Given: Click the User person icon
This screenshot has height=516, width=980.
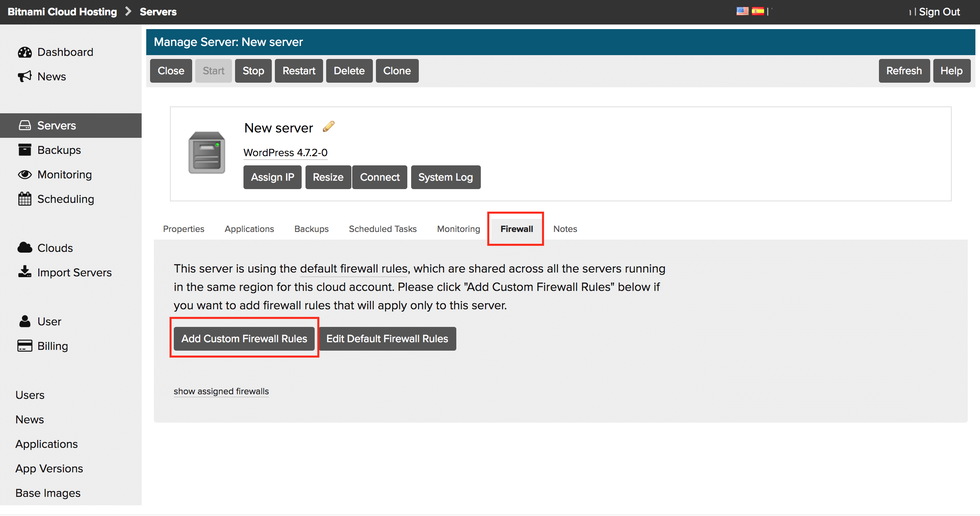Looking at the screenshot, I should coord(25,322).
